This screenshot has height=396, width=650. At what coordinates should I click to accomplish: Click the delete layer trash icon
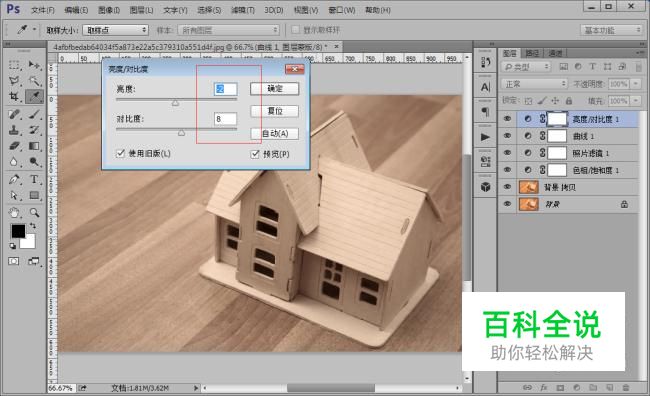(x=626, y=387)
